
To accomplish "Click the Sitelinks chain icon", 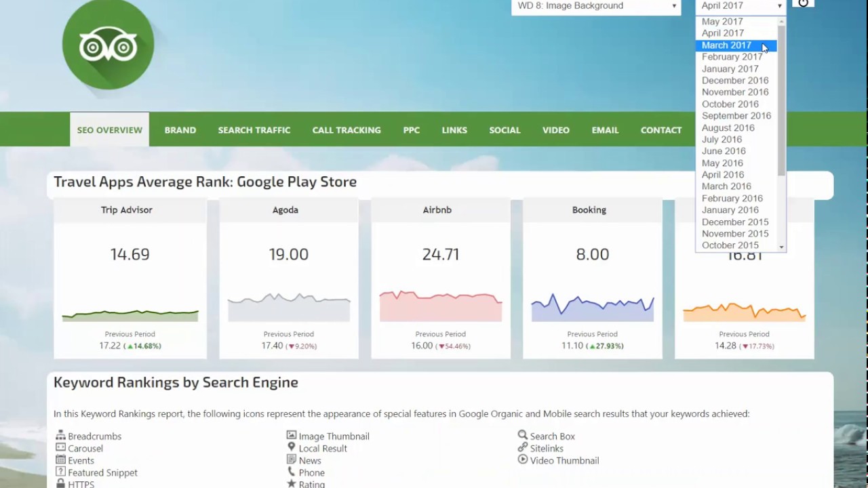I will [523, 447].
